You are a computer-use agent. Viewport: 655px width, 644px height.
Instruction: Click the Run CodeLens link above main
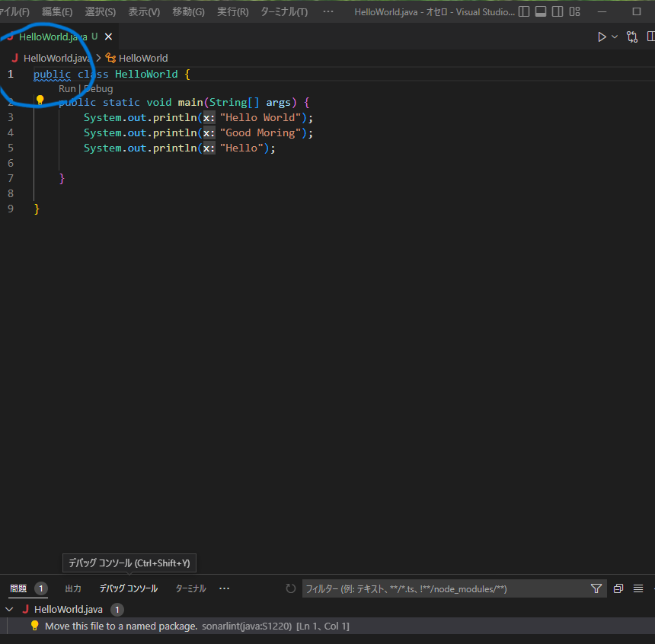pyautogui.click(x=67, y=88)
